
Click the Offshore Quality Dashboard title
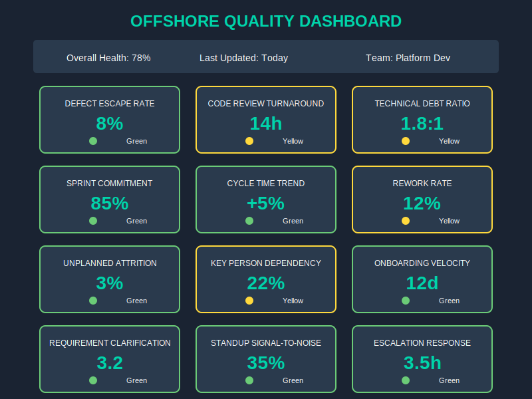(266, 21)
